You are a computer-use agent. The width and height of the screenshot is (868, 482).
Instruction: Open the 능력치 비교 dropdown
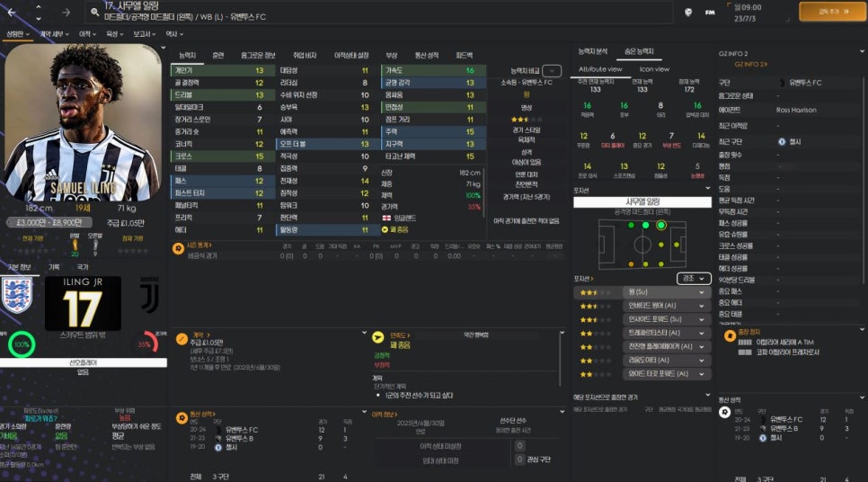click(551, 70)
